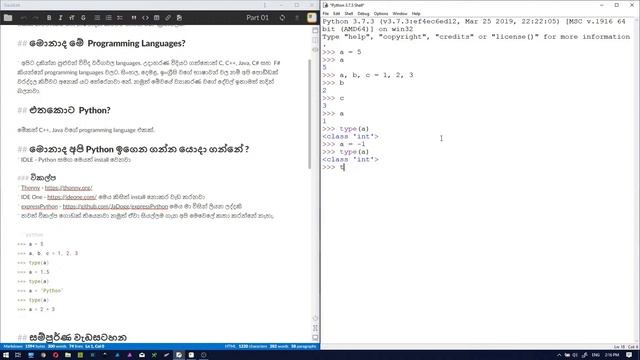Viewport: 640px width, 360px height.
Task: Open File Explorer from the taskbar
Action: coord(68,355)
